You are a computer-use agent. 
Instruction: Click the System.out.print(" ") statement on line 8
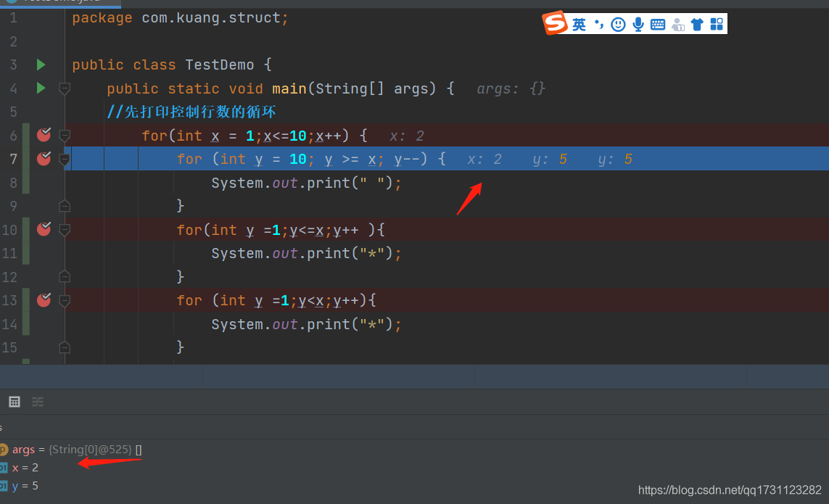[x=307, y=183]
